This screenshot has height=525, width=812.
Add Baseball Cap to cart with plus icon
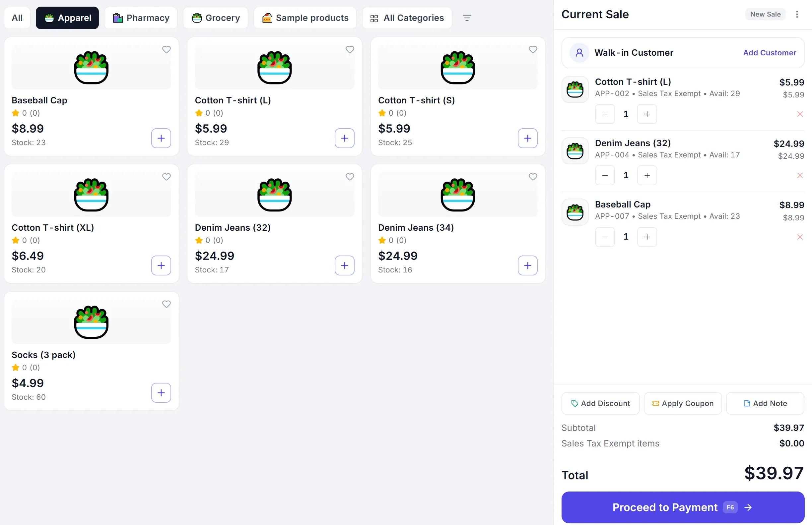(161, 138)
